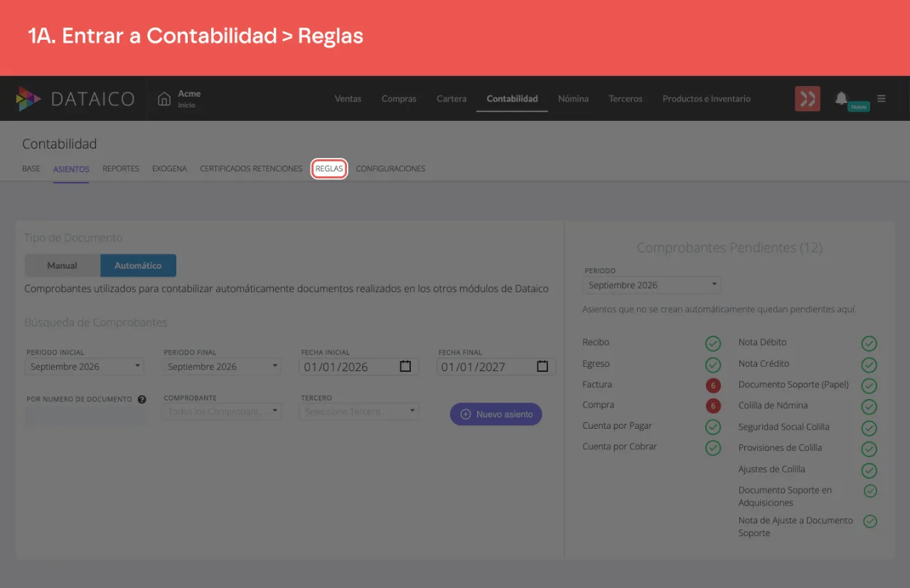This screenshot has width=910, height=588.
Task: Click the Compra red pending count badge
Action: (x=713, y=406)
